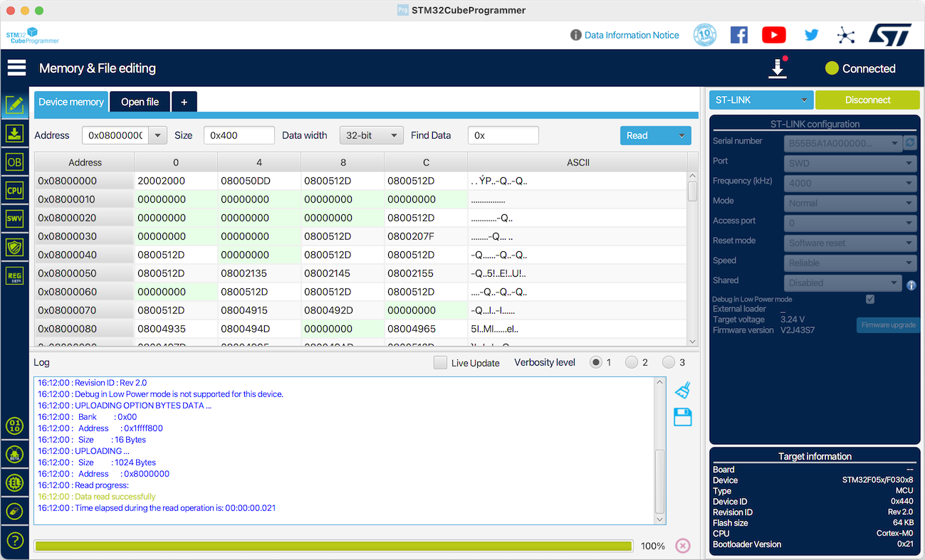The width and height of the screenshot is (925, 560).
Task: Click the Shared info icon
Action: [911, 285]
